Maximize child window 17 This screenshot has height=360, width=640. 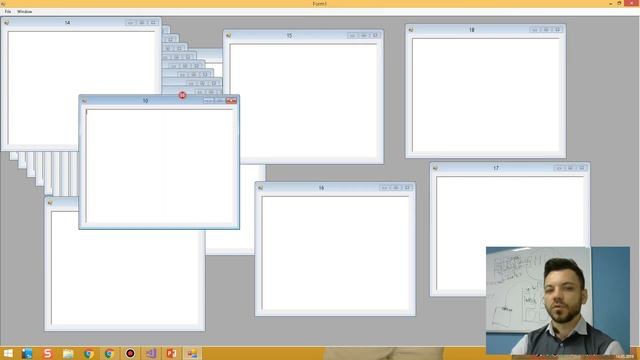[571, 168]
